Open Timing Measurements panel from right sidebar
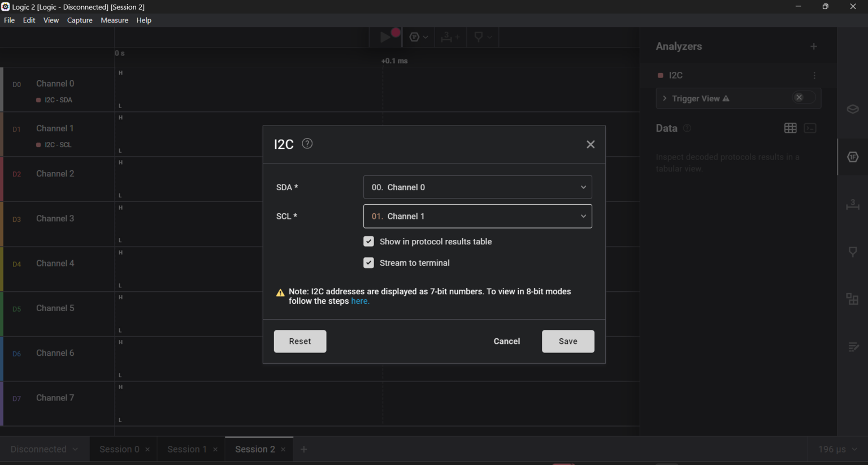868x465 pixels. click(853, 204)
